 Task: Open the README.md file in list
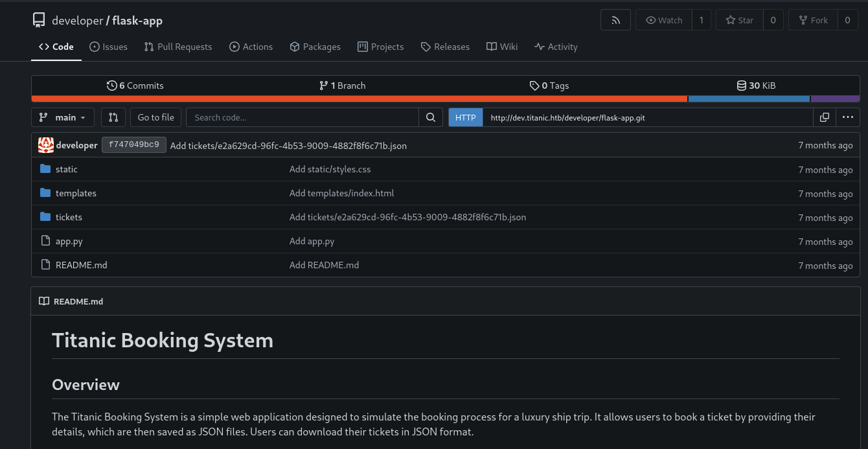[82, 265]
